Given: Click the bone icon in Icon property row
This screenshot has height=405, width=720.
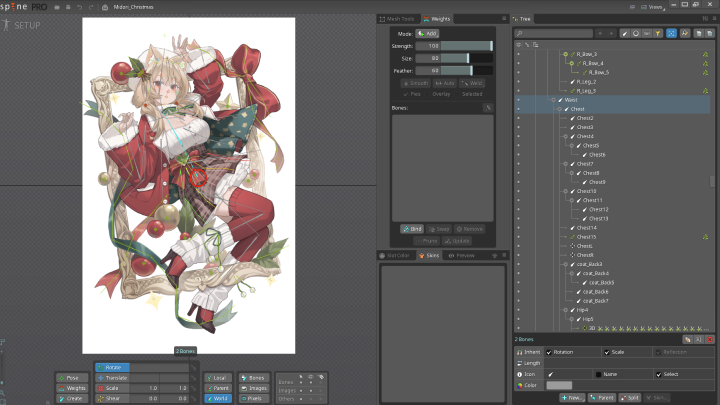Looking at the screenshot, I should click(x=551, y=374).
